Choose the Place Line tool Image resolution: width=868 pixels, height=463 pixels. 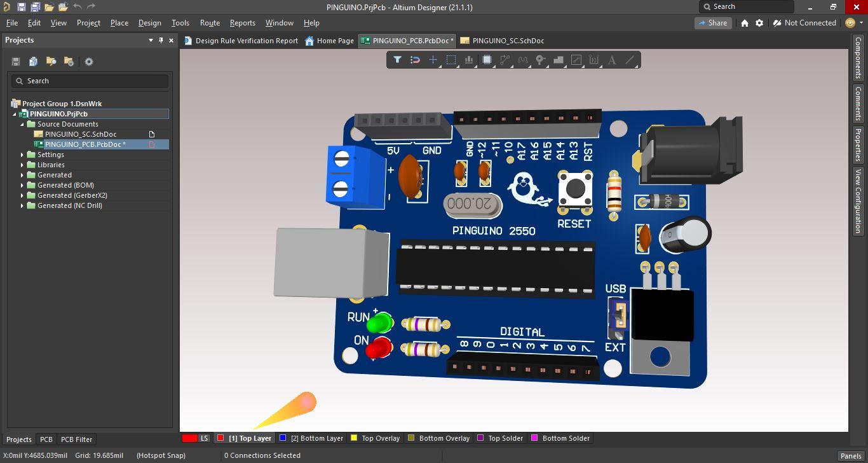[x=630, y=60]
